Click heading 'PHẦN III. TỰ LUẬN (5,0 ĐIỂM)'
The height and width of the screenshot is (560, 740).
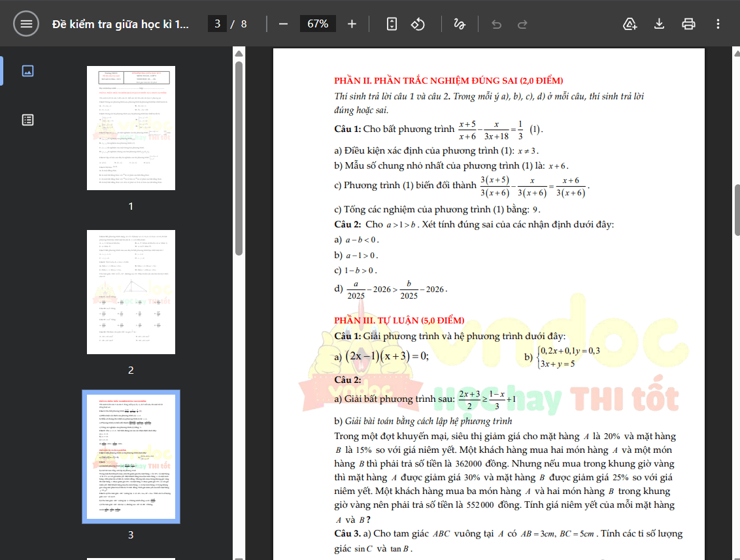coord(399,320)
